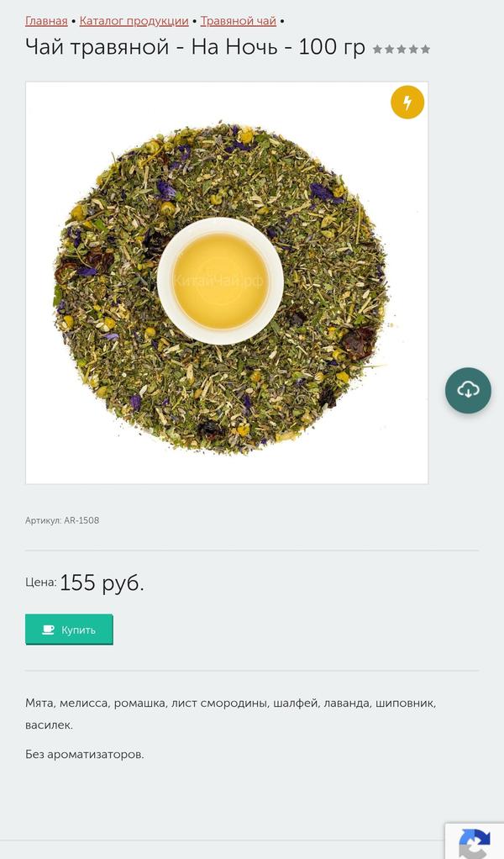This screenshot has height=859, width=504.
Task: Open the Травяной чай category link
Action: point(238,21)
